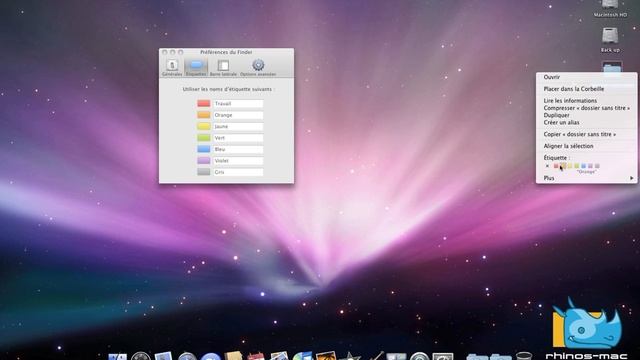The width and height of the screenshot is (640, 360).
Task: Choose Lire les informations
Action: (x=586, y=100)
